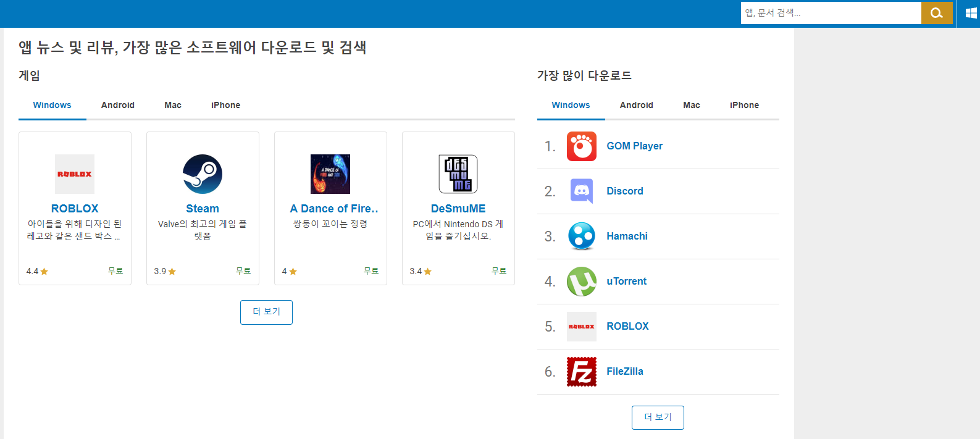The height and width of the screenshot is (439, 980).
Task: Open DeSmuME title link
Action: click(458, 209)
